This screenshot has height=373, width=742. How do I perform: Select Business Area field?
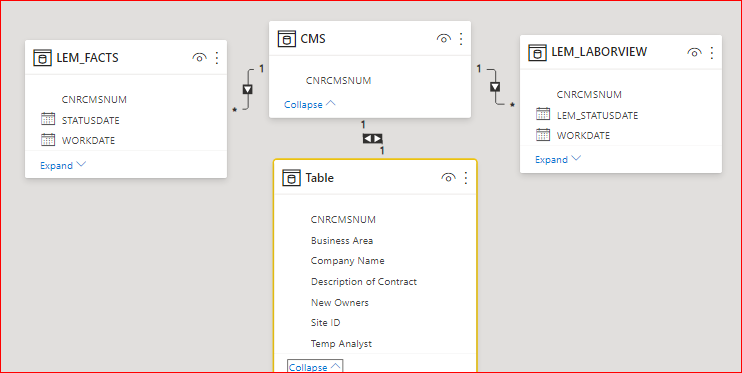(342, 240)
